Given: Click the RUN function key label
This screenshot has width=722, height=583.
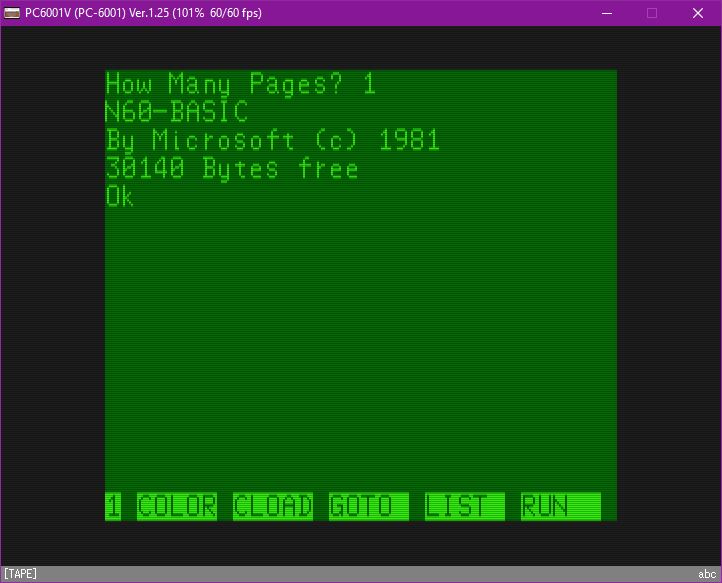Looking at the screenshot, I should point(561,506).
